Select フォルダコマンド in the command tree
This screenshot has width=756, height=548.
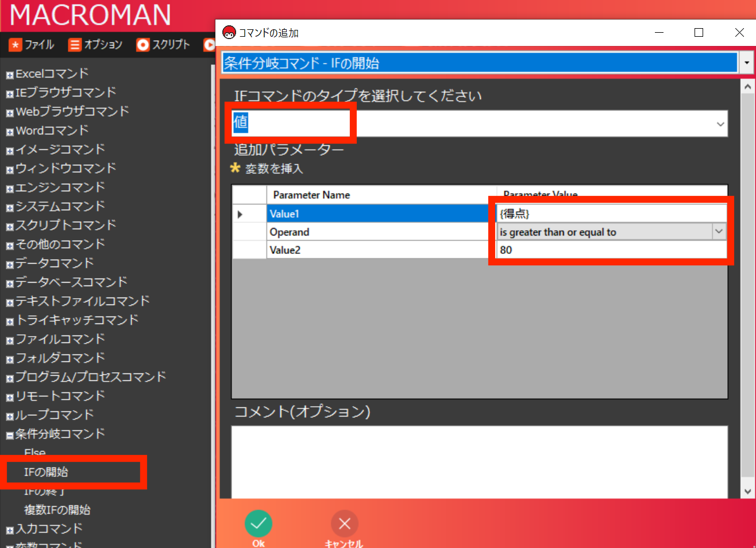tap(60, 358)
